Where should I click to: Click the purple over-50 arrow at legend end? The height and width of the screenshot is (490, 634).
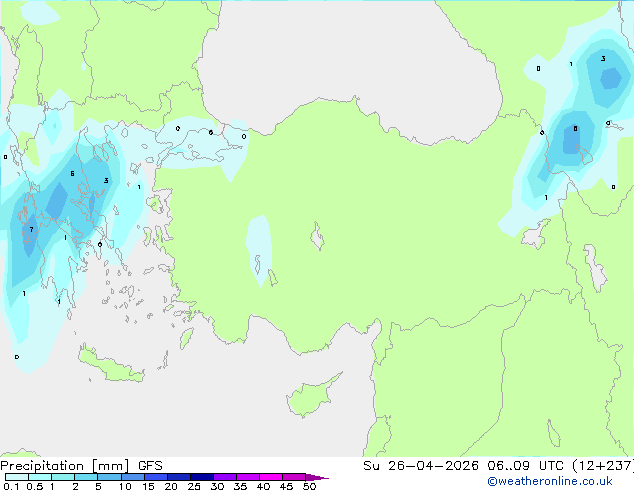(317, 477)
